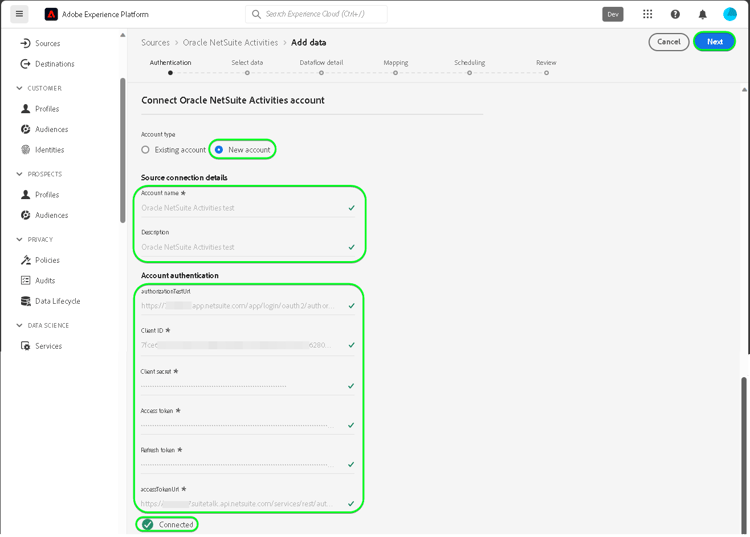Collapse the DATA SCIENCE section
This screenshot has height=537, width=750.
point(19,325)
